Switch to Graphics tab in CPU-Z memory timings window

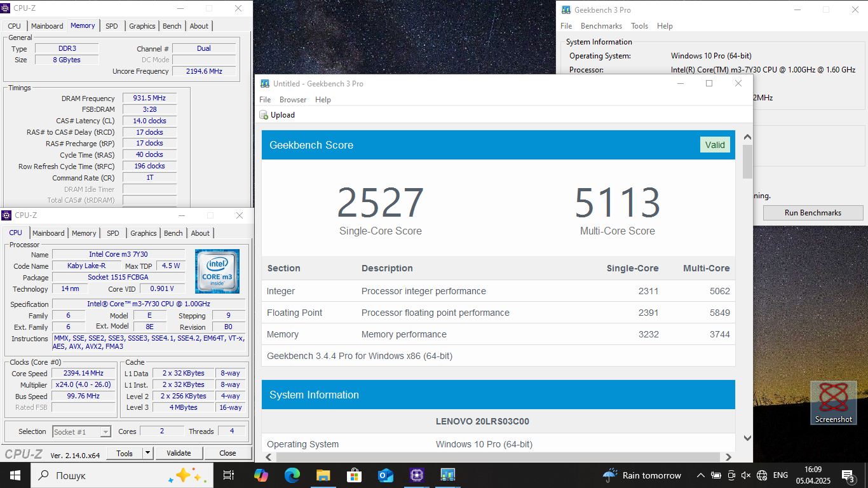(142, 26)
